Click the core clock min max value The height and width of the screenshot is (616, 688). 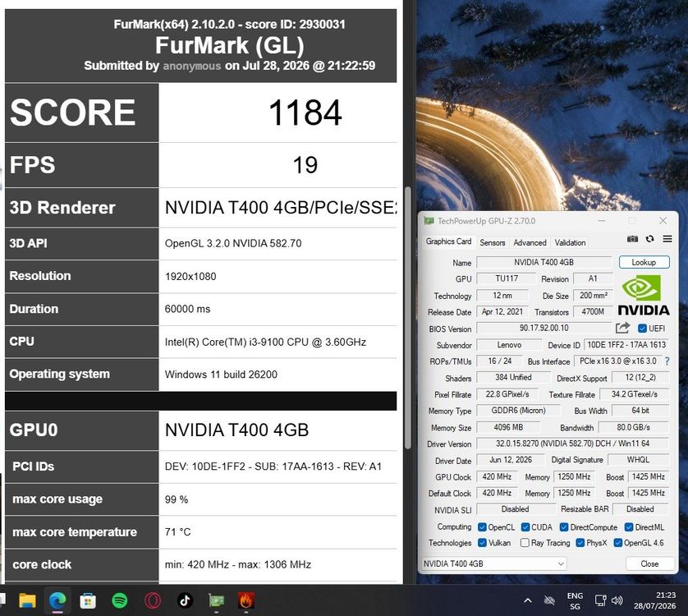[238, 564]
